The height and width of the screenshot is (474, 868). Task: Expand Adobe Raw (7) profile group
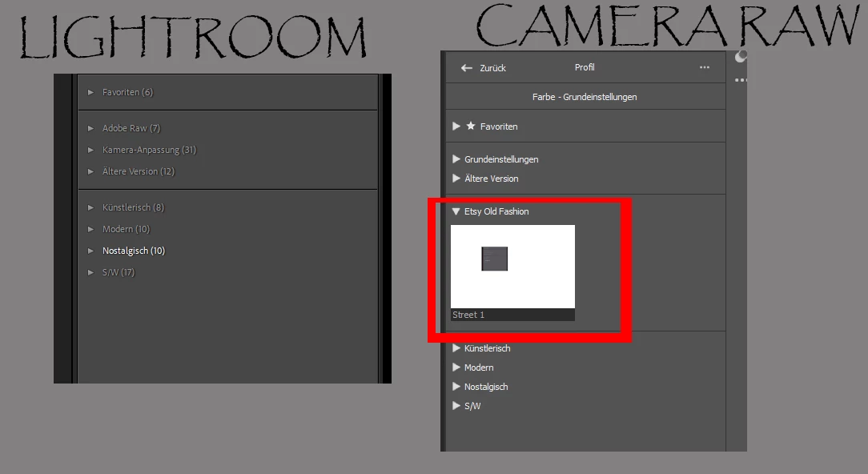[90, 128]
